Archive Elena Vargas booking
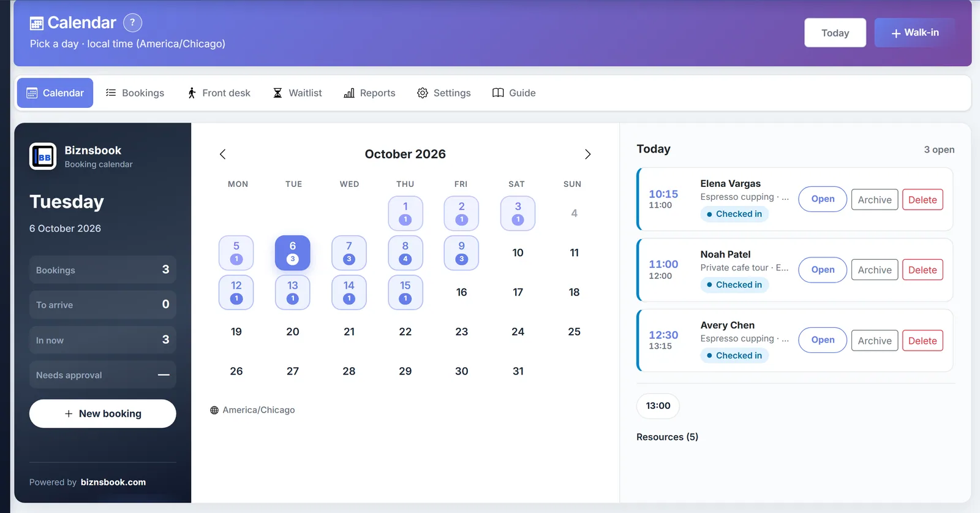 [875, 200]
